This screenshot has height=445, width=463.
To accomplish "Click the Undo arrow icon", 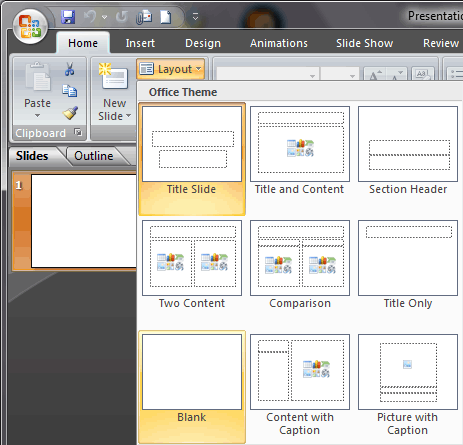I will coord(90,16).
